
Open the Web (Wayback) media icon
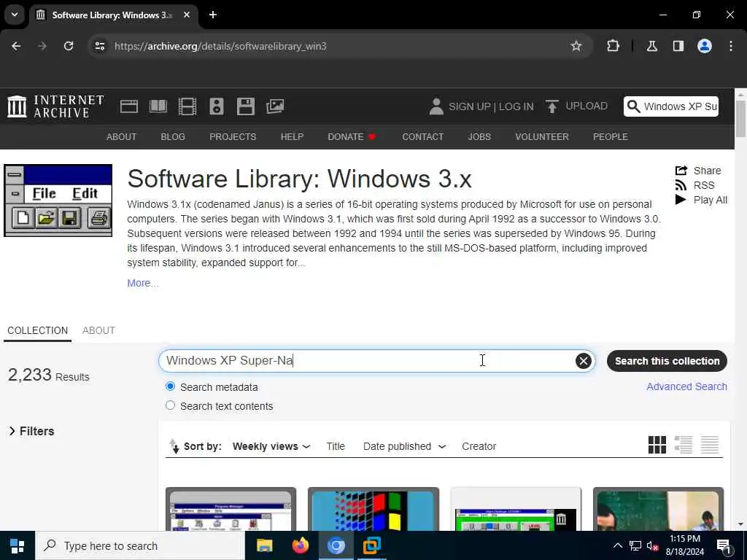pos(128,106)
